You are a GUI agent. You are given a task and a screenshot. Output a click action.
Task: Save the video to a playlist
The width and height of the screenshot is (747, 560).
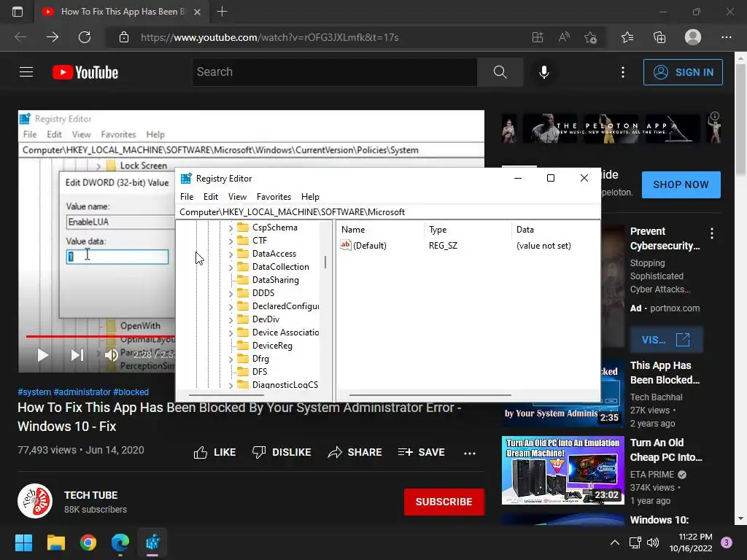[x=421, y=452]
